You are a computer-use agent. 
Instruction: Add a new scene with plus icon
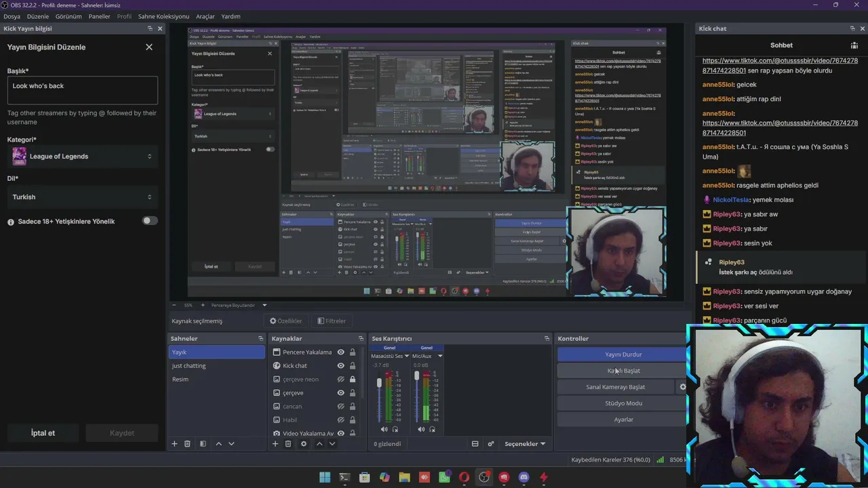174,444
